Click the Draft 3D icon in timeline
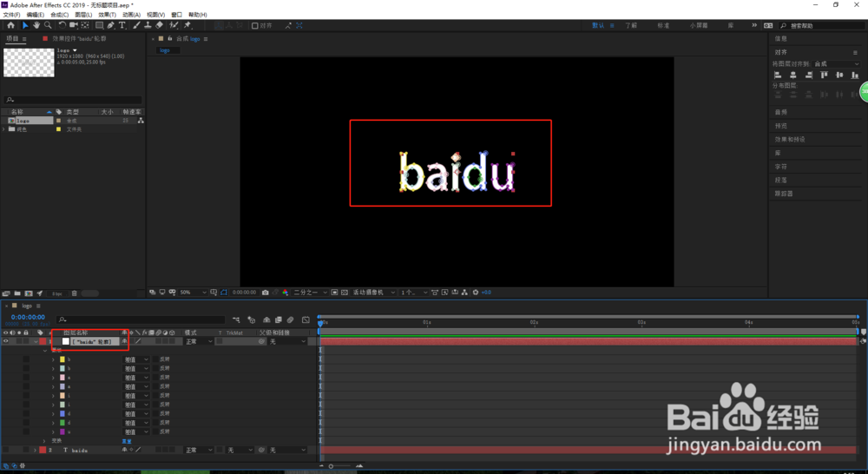Screen dimensions: 868x474 coord(252,320)
